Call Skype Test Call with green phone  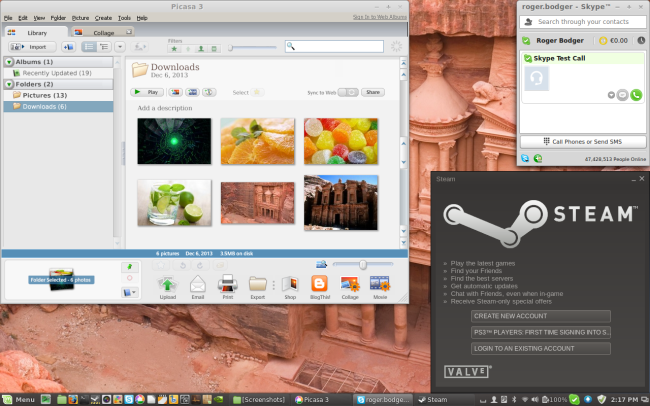(x=636, y=95)
